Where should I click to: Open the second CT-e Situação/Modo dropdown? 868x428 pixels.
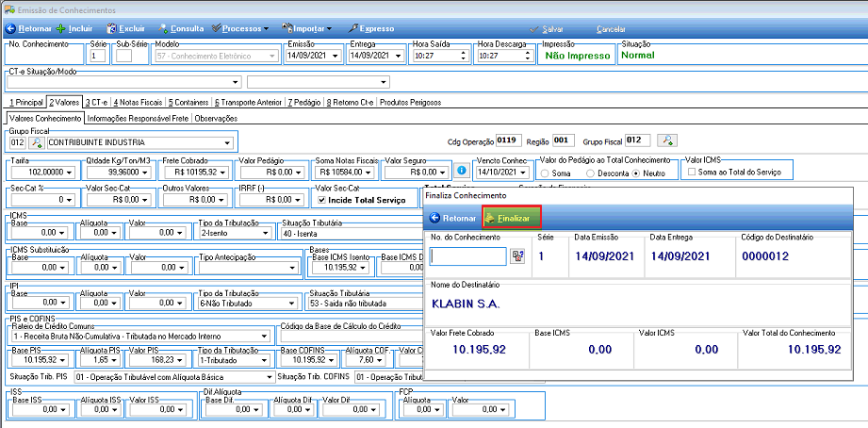click(x=384, y=82)
